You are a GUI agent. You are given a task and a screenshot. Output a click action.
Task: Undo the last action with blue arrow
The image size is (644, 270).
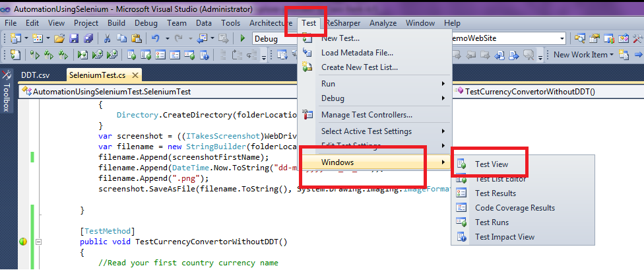(x=156, y=39)
